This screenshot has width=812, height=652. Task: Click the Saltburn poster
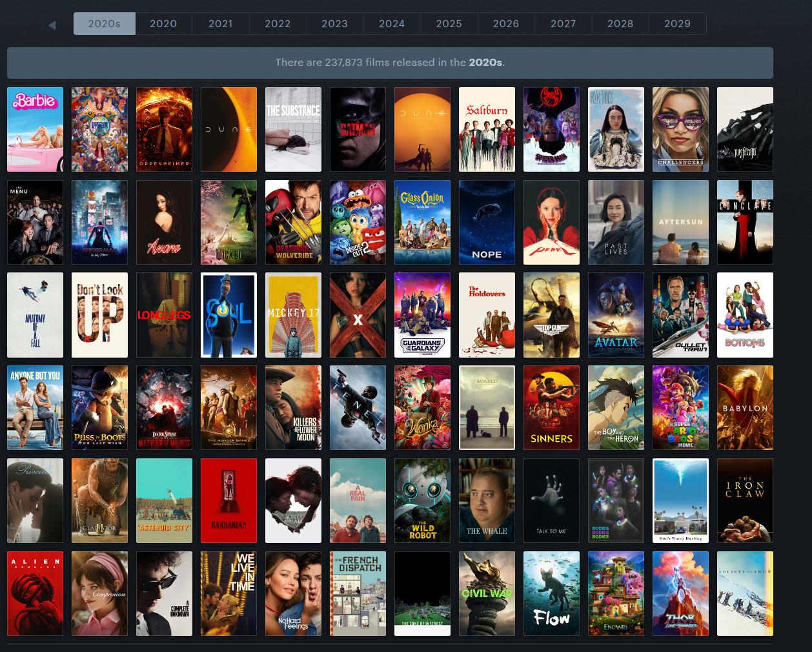coord(487,130)
